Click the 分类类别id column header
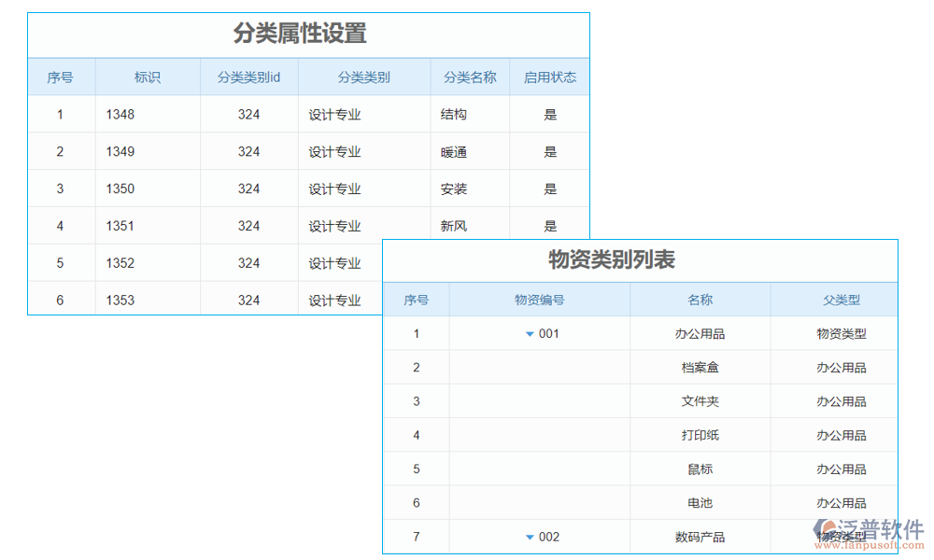934x560 pixels. pyautogui.click(x=248, y=77)
